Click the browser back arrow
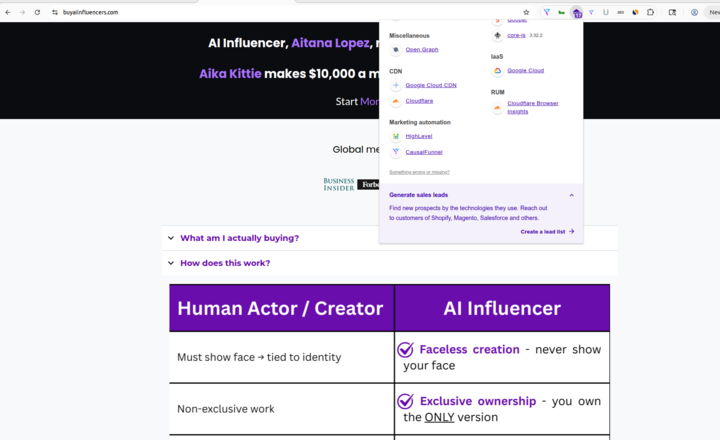 click(x=8, y=12)
